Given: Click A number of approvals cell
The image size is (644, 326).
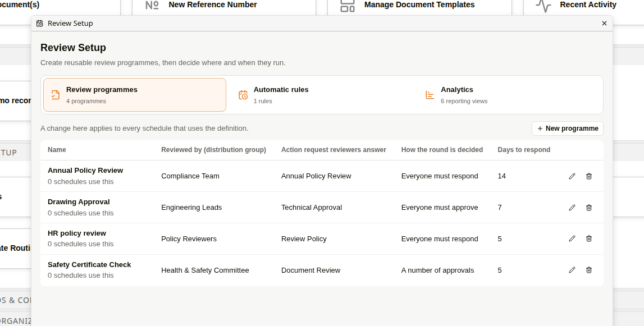Looking at the screenshot, I should tap(437, 270).
